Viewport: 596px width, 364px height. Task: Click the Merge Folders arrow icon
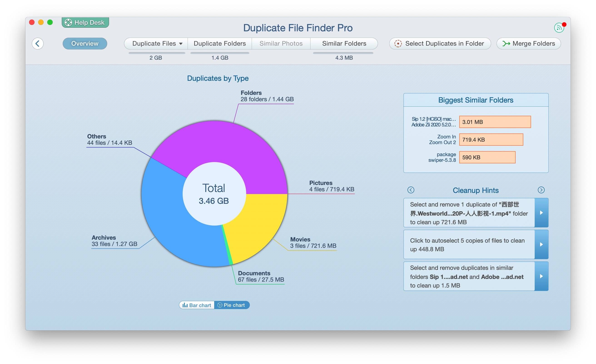(506, 44)
